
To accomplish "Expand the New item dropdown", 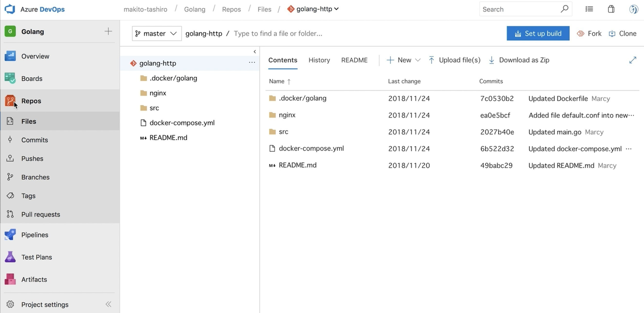I will click(x=418, y=60).
